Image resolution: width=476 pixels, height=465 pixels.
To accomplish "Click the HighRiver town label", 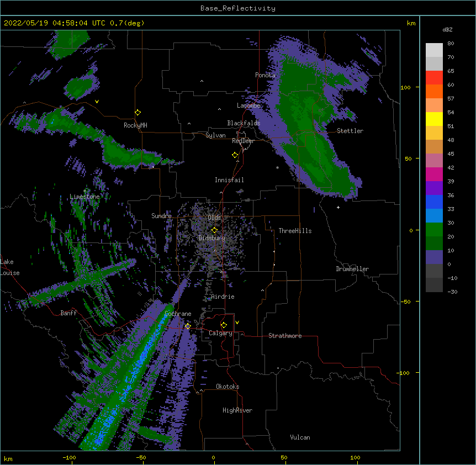I will [x=237, y=410].
